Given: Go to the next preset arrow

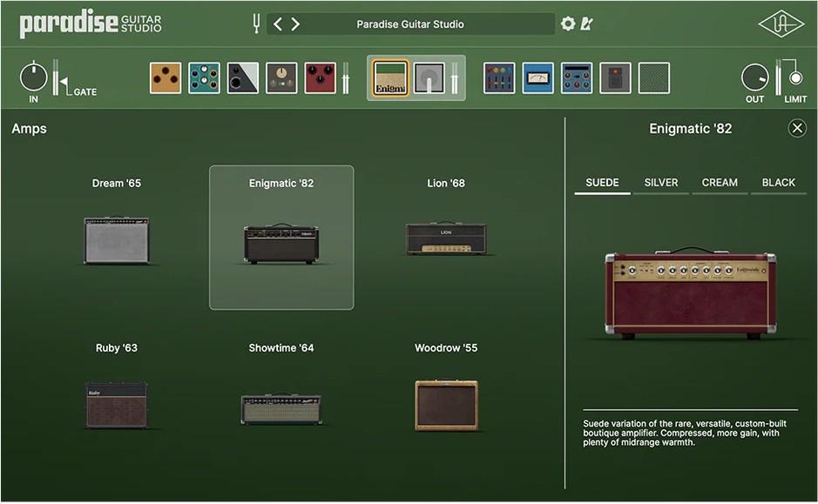Looking at the screenshot, I should coord(295,24).
